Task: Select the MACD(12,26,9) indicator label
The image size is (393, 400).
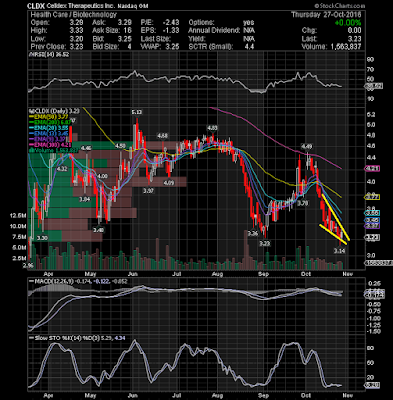Action: 53,282
